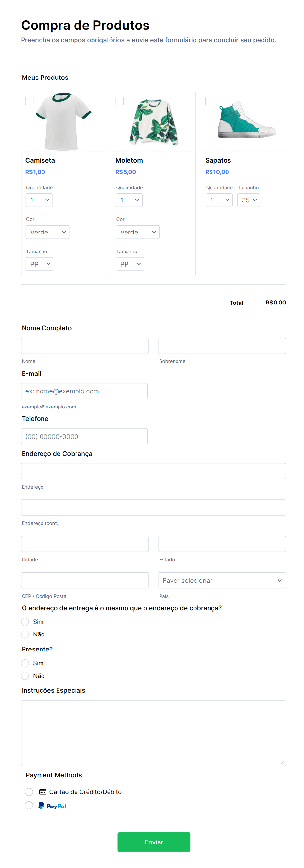Click the Instruções Especiais text area

[154, 733]
